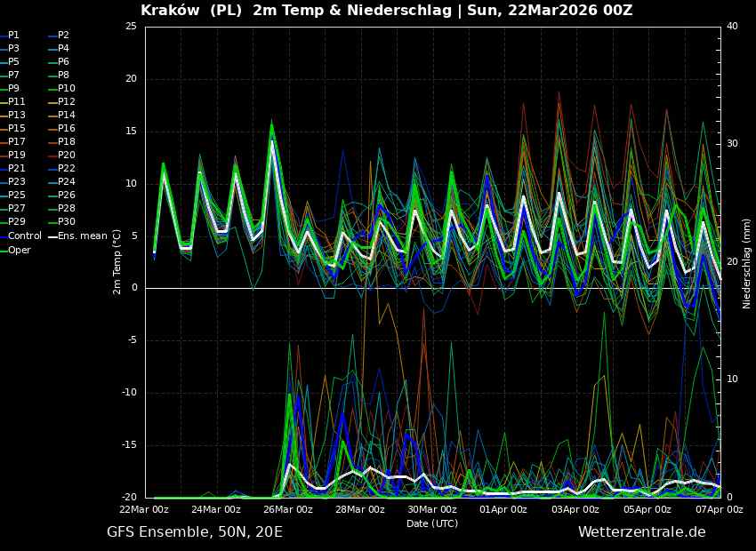Select the '28Mar 00z' axis label
This screenshot has height=551, width=756.
360,509
